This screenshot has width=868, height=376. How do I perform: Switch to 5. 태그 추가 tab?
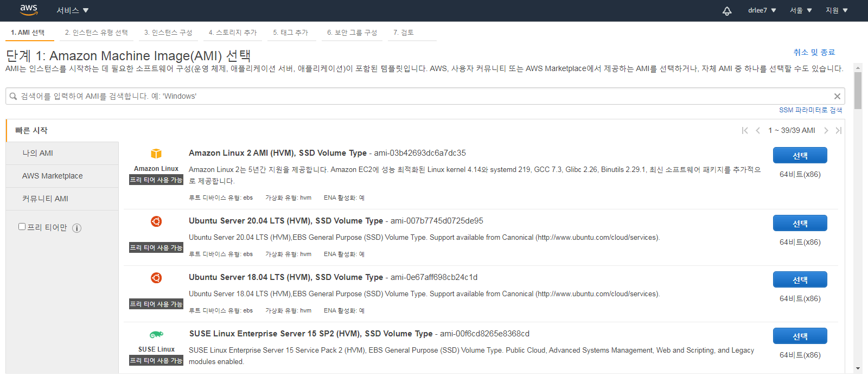coord(291,33)
